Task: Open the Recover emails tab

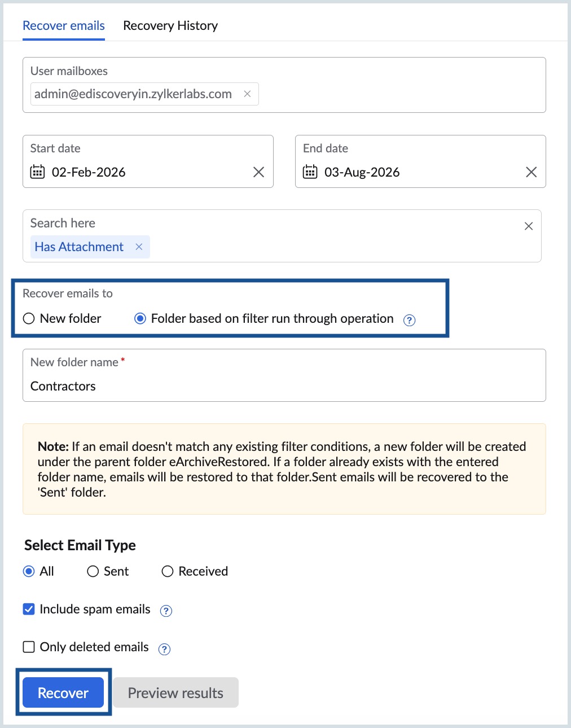Action: point(64,25)
